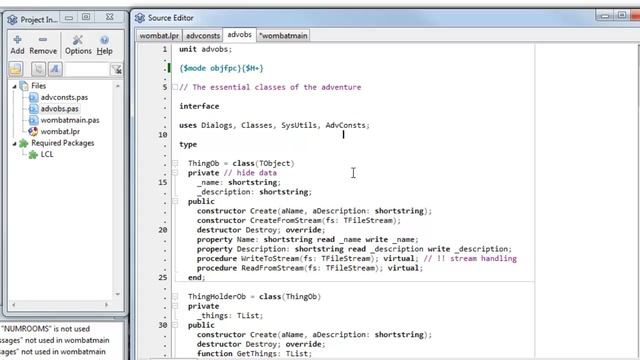Image resolution: width=640 pixels, height=360 pixels.
Task: Collapse Required Packages tree node
Action: [14, 143]
